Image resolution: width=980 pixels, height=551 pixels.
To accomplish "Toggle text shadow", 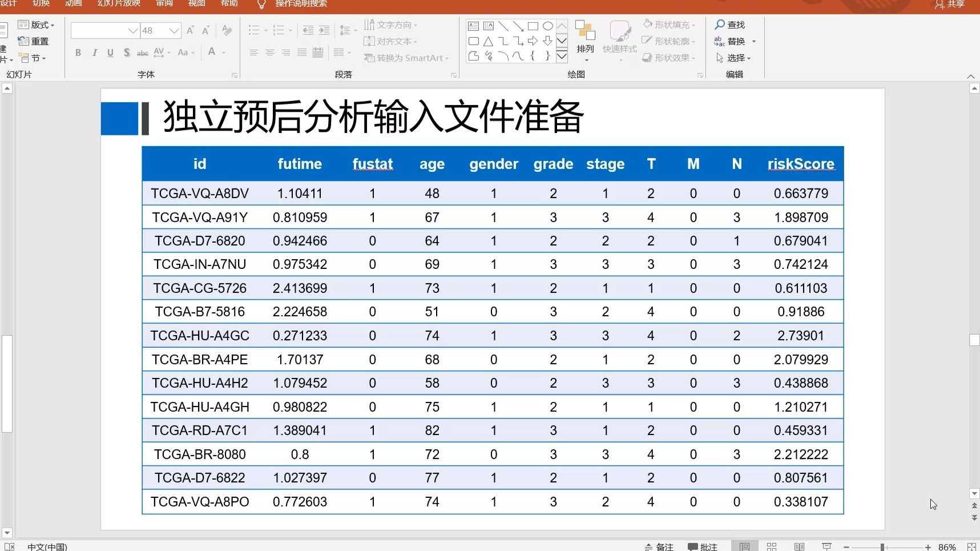I will (x=126, y=53).
